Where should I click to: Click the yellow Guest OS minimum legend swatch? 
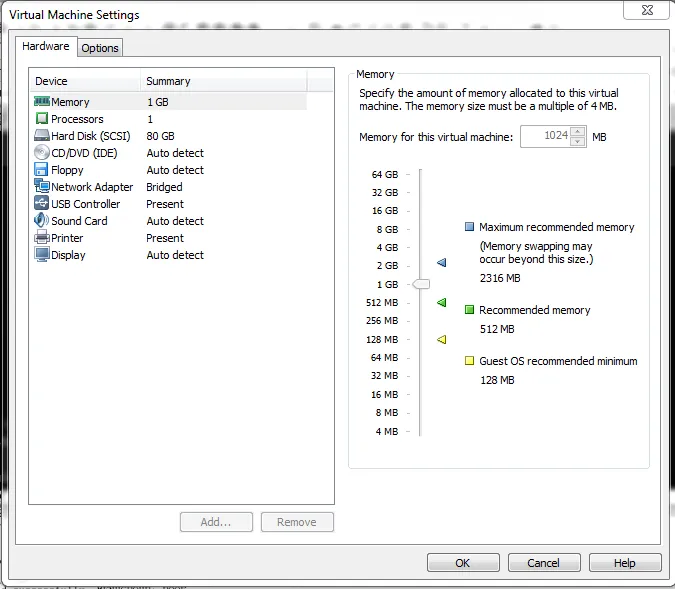469,360
